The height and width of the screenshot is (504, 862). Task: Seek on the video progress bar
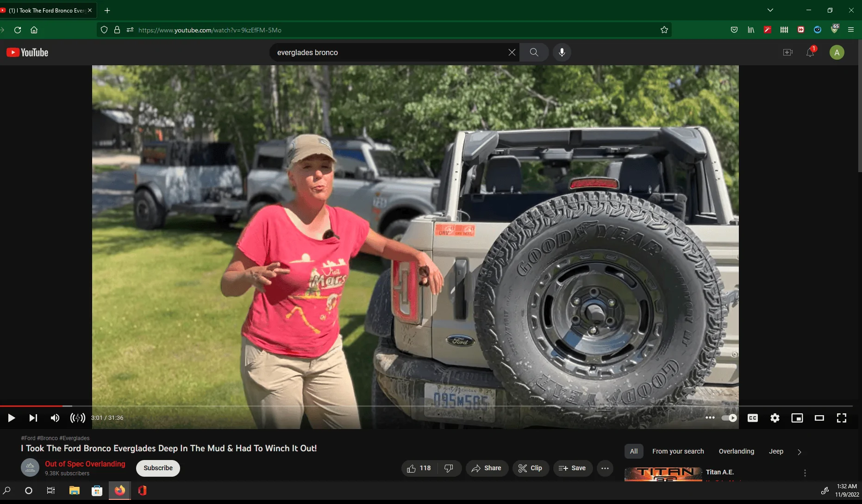(426, 406)
